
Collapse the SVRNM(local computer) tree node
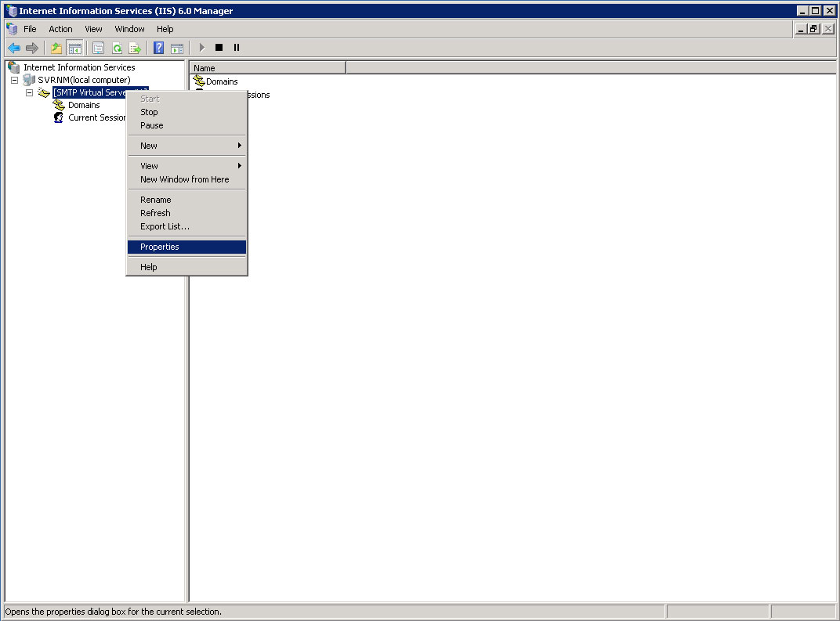[x=14, y=81]
